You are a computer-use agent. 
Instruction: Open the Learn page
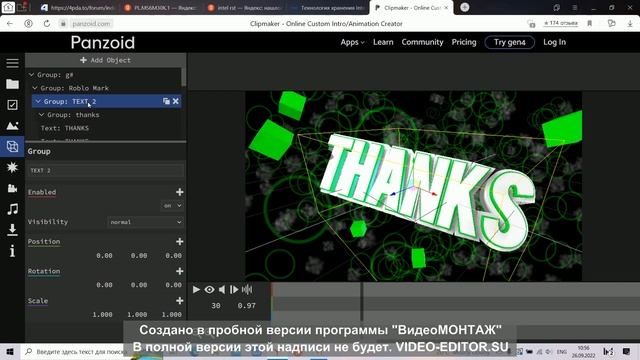pos(383,42)
